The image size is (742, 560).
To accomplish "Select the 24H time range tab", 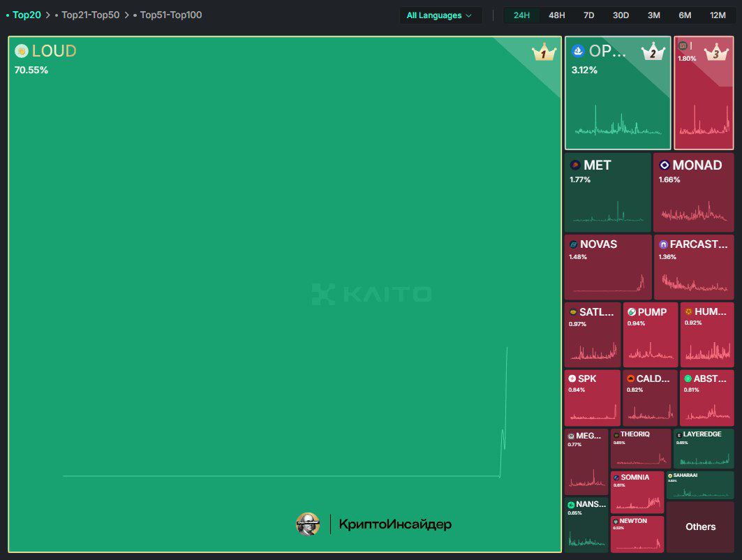I will click(521, 15).
